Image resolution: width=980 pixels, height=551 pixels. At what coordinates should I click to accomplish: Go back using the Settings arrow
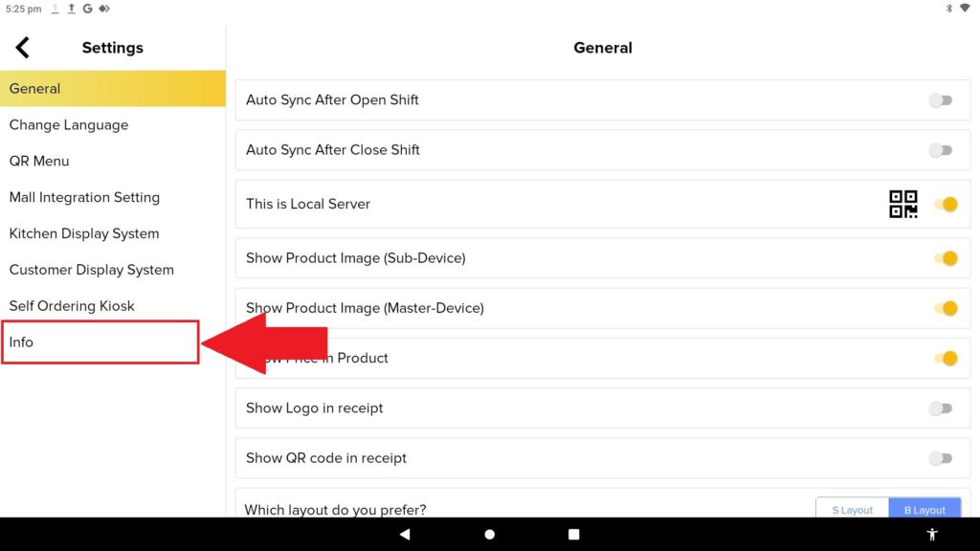point(23,48)
